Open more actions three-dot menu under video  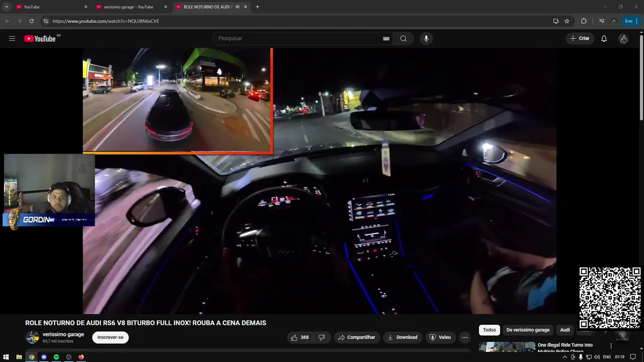[x=465, y=337]
